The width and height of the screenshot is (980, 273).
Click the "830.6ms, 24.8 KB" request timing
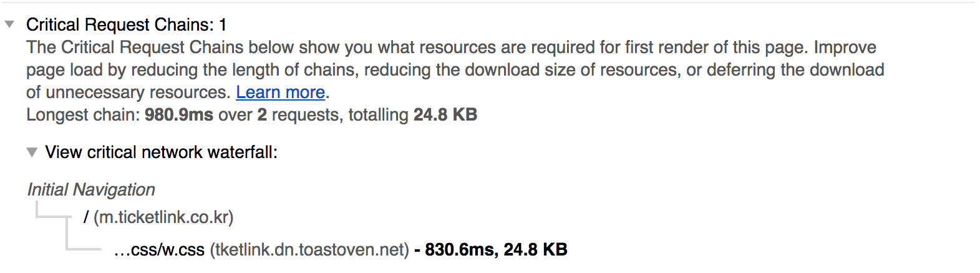pyautogui.click(x=496, y=250)
